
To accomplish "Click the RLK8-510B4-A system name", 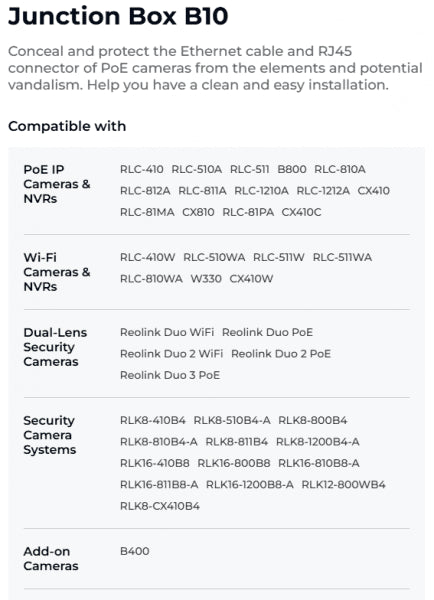I will pos(232,420).
